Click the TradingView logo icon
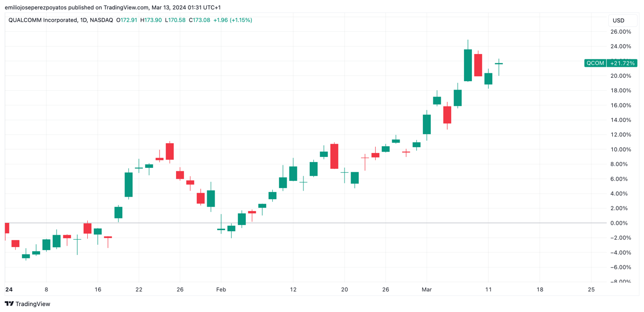 pos(9,304)
